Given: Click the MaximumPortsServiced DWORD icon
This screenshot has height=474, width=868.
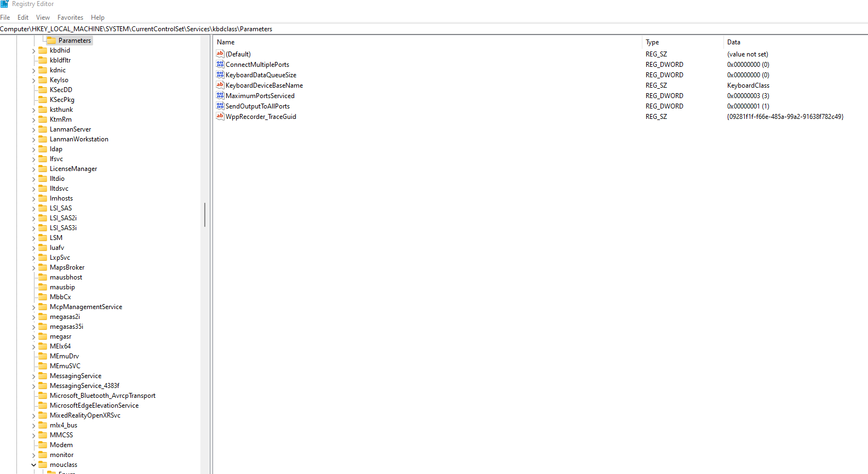Looking at the screenshot, I should (x=220, y=96).
